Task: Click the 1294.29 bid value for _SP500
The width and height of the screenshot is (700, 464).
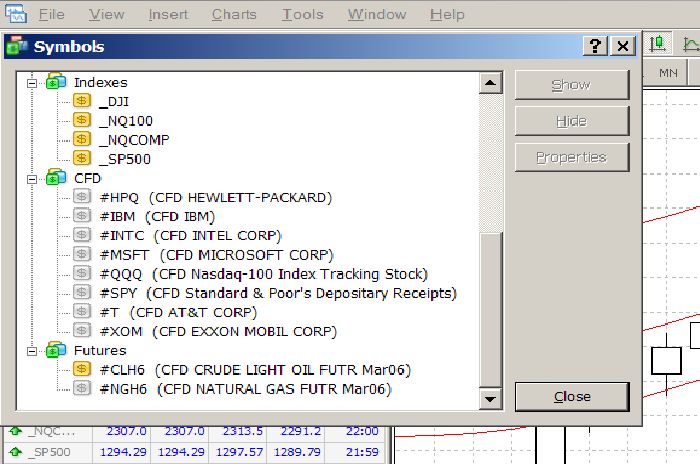Action: (123, 452)
